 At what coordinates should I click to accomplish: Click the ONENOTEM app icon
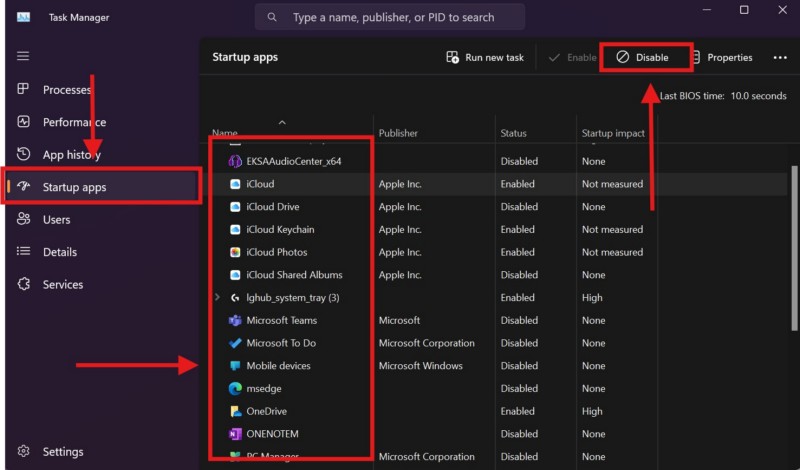(235, 435)
